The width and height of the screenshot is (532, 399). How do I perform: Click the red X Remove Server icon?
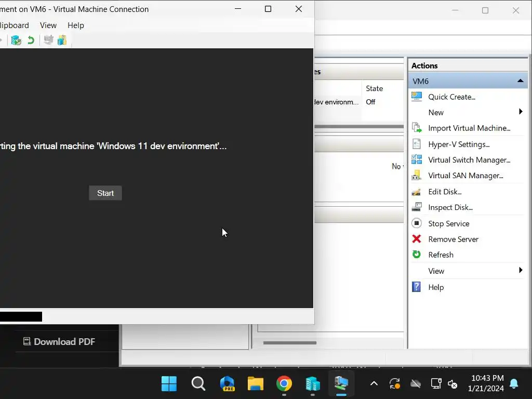(x=417, y=239)
